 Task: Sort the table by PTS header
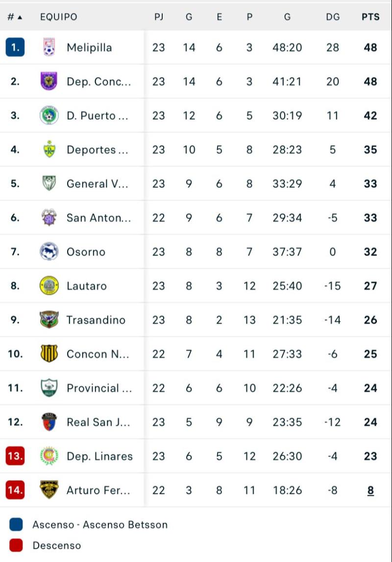click(x=371, y=17)
